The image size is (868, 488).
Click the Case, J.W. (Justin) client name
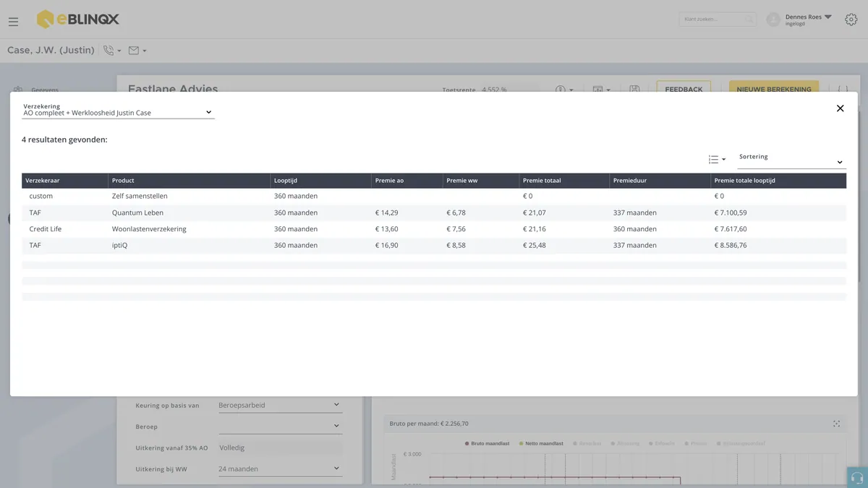point(51,51)
